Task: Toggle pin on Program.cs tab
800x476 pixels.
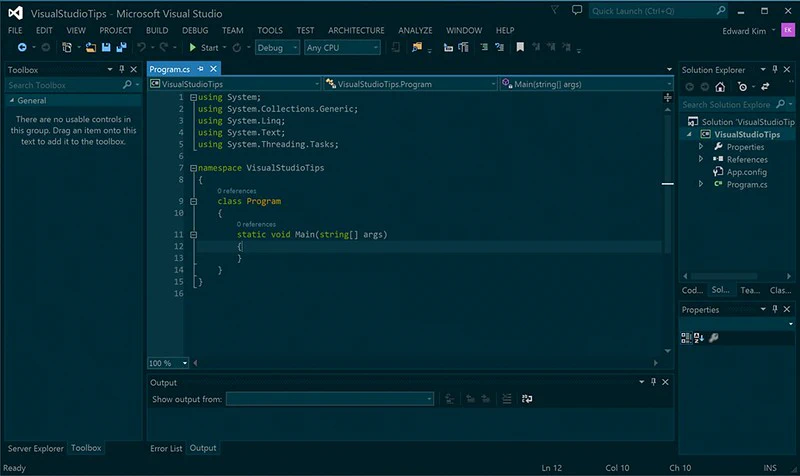Action: pyautogui.click(x=201, y=69)
